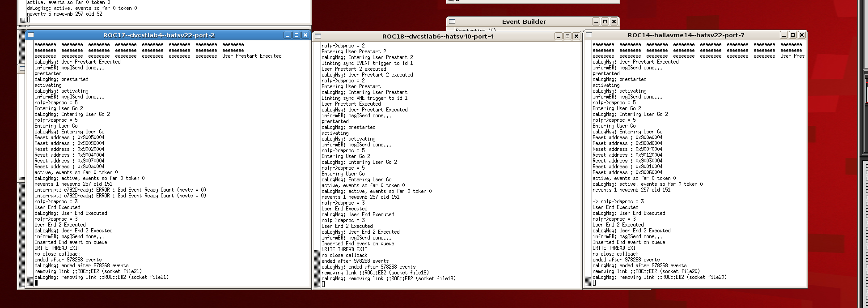Viewport: 868px width, 308px height.
Task: Click the ROC17 terminal scrollbar thumb
Action: point(30,282)
